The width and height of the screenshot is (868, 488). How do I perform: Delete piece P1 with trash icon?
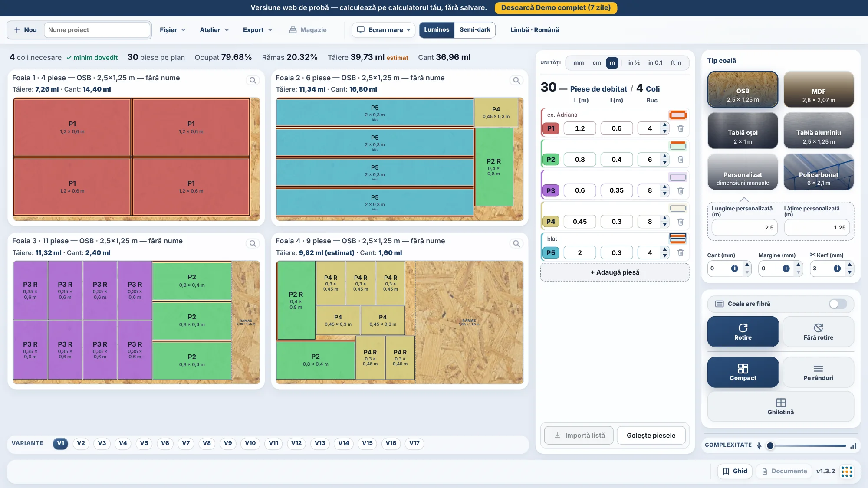tap(681, 128)
